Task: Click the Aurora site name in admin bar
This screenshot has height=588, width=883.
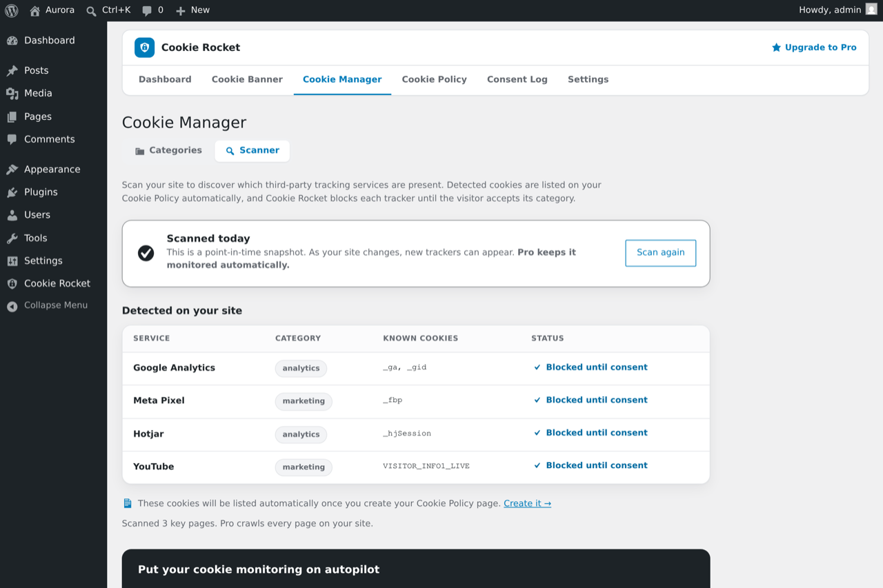Action: click(60, 10)
